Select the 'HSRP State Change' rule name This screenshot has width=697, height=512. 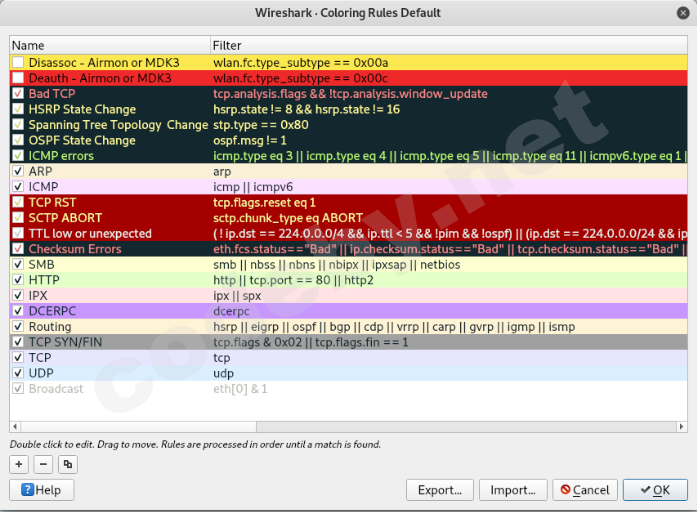(82, 109)
